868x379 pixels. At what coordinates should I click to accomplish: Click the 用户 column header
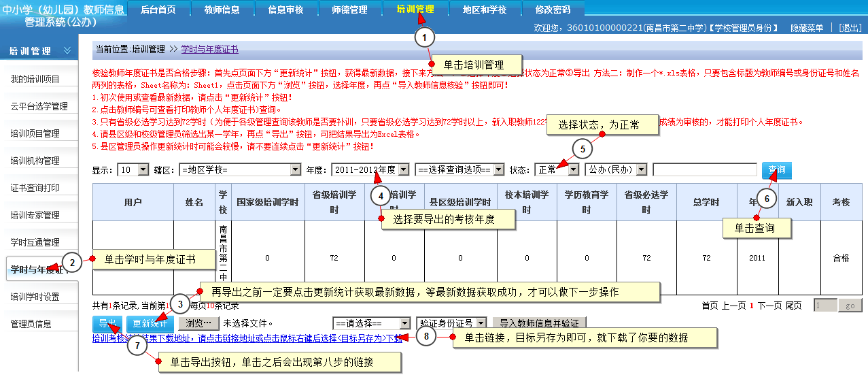coord(133,201)
